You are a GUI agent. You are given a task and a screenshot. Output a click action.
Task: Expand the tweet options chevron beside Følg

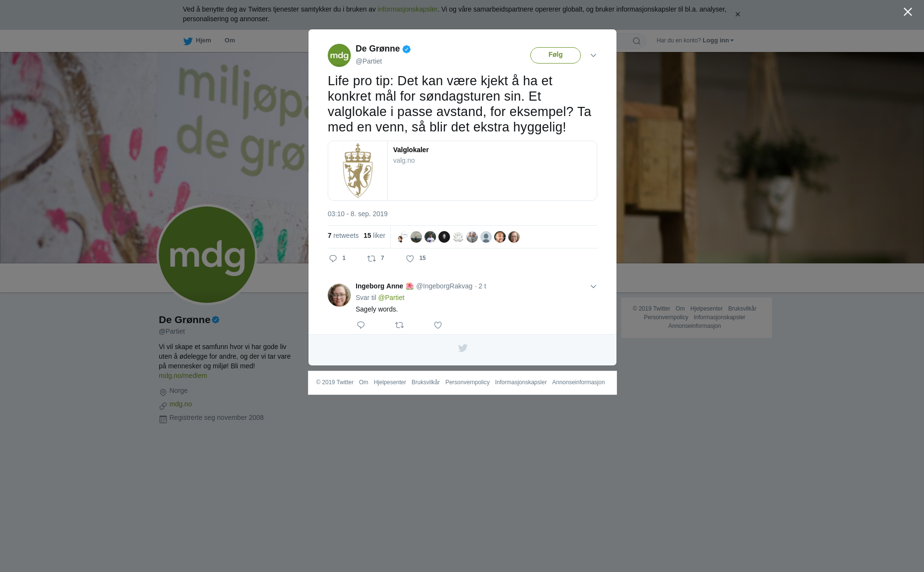click(593, 55)
